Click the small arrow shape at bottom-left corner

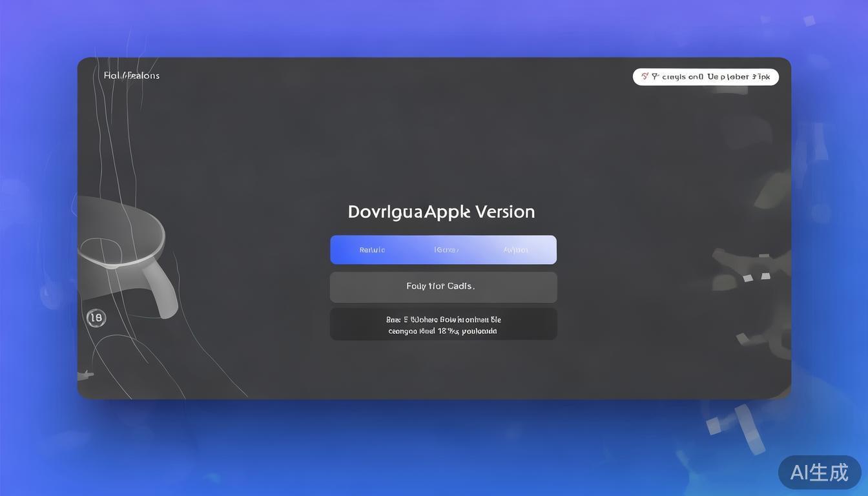click(85, 374)
